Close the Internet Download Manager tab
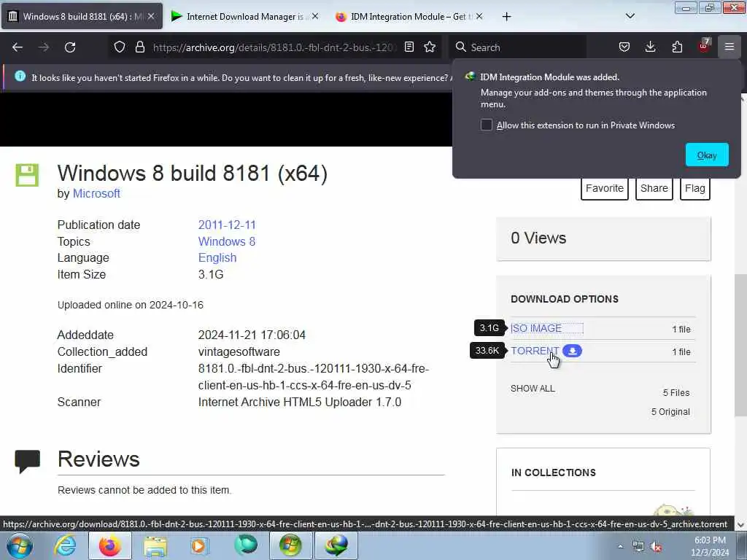The width and height of the screenshot is (747, 560). click(x=315, y=16)
